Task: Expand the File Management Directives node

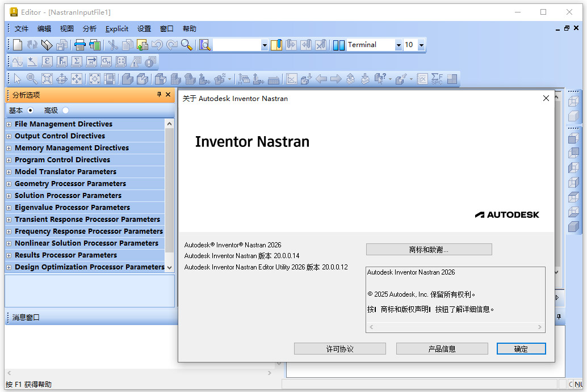Action: coord(8,124)
